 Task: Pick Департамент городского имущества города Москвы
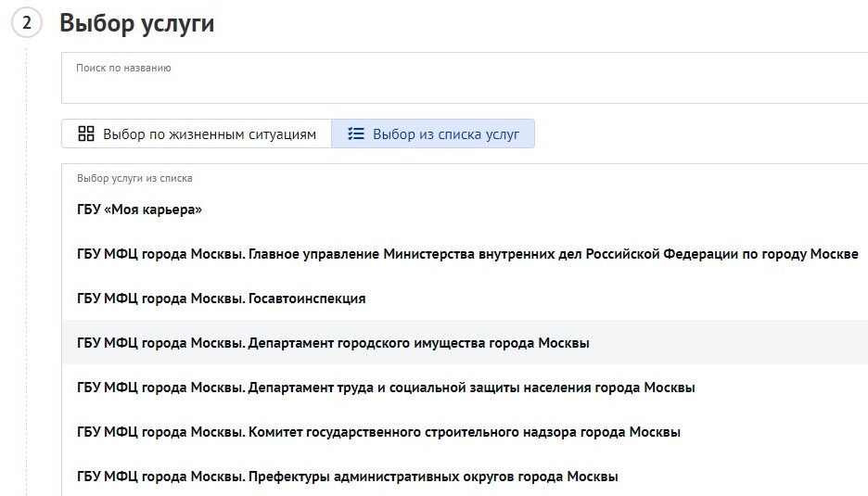pos(465,342)
